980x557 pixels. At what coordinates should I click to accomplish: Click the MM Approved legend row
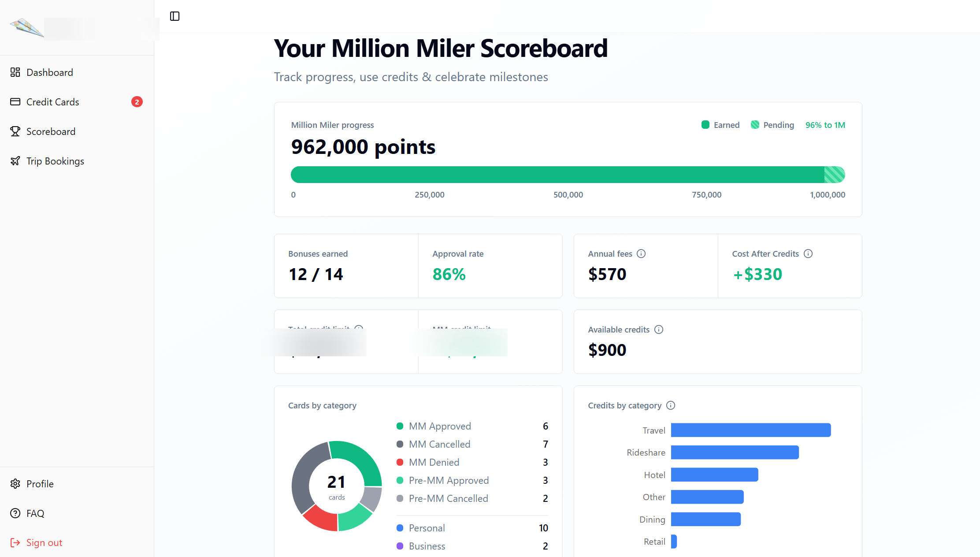[472, 426]
